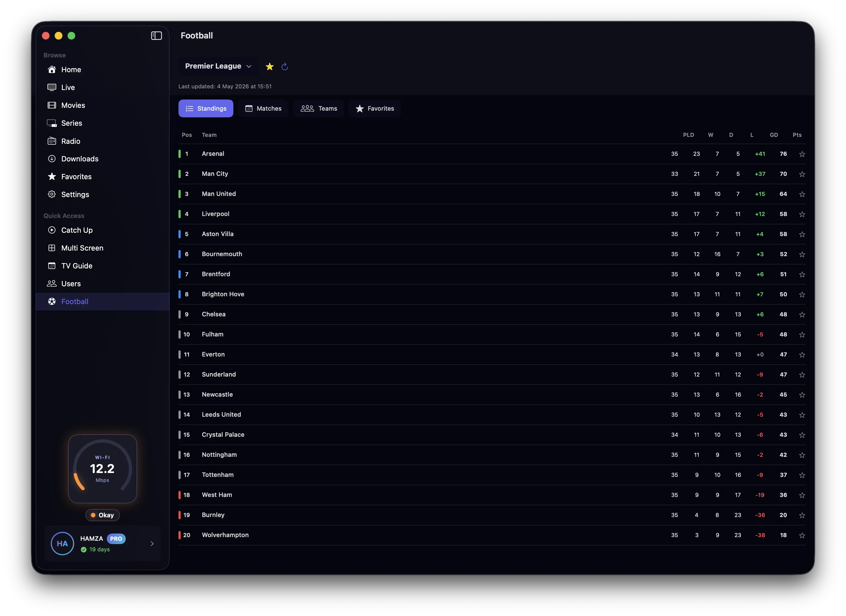Switch to the Teams tab
This screenshot has width=846, height=616.
pyautogui.click(x=318, y=108)
